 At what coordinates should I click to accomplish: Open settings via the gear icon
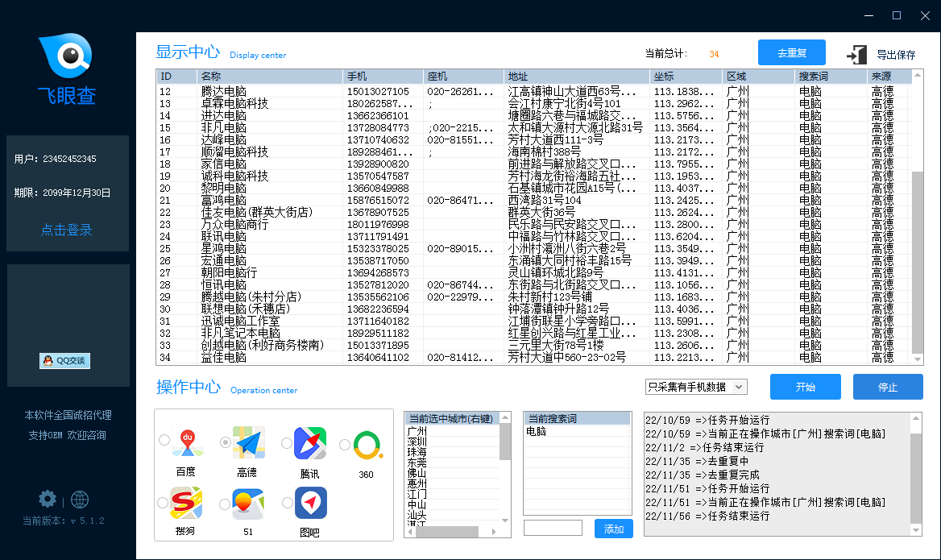pos(48,499)
